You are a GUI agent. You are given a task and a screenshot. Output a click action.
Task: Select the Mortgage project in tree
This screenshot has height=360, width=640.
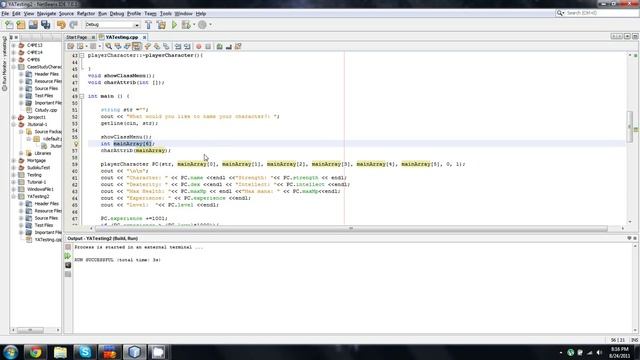pyautogui.click(x=36, y=161)
